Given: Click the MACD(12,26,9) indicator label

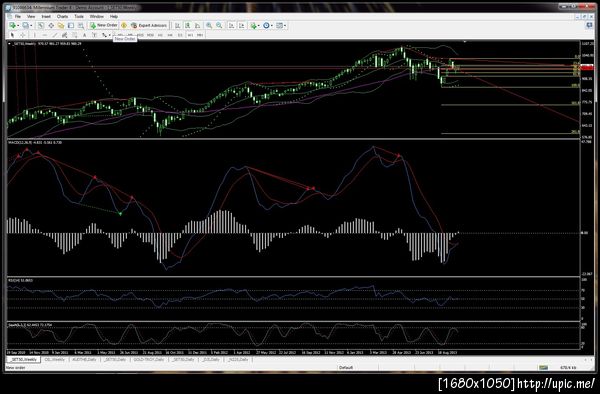Looking at the screenshot, I should click(35, 142).
